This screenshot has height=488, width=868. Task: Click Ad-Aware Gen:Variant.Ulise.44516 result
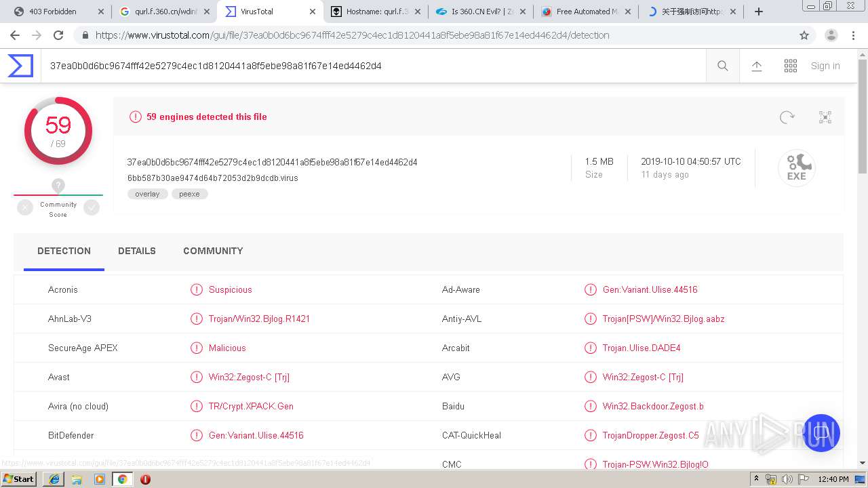(650, 289)
